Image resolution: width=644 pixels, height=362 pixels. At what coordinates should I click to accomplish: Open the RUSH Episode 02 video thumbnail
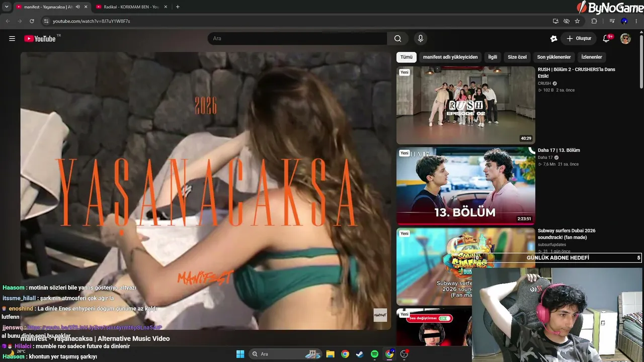coord(466,106)
